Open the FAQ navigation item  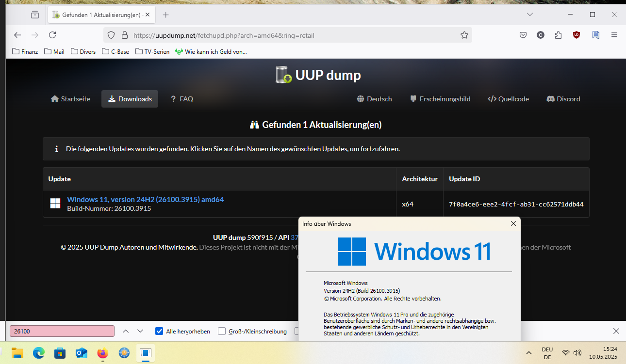pos(182,99)
